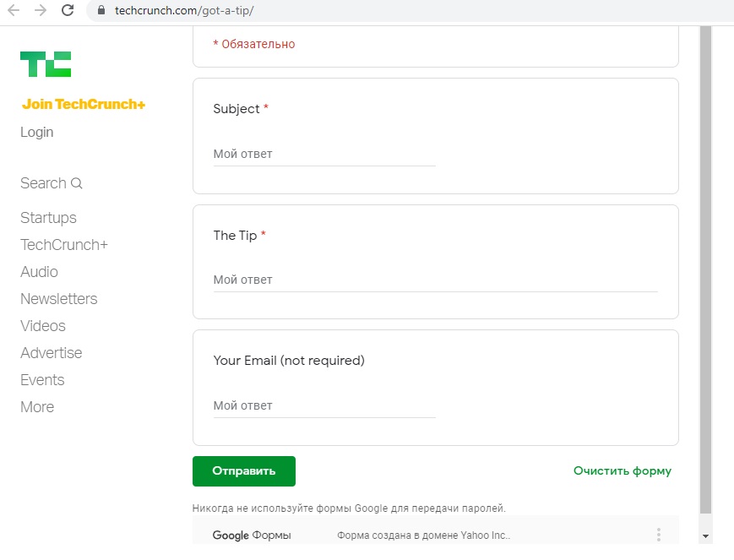The image size is (734, 560).
Task: Focus the Subject answer field
Action: [324, 154]
